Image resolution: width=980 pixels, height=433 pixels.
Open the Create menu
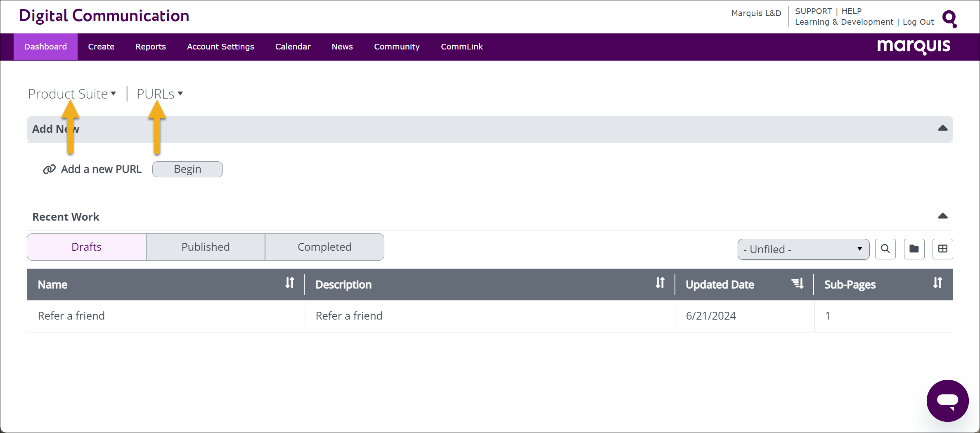coord(101,47)
